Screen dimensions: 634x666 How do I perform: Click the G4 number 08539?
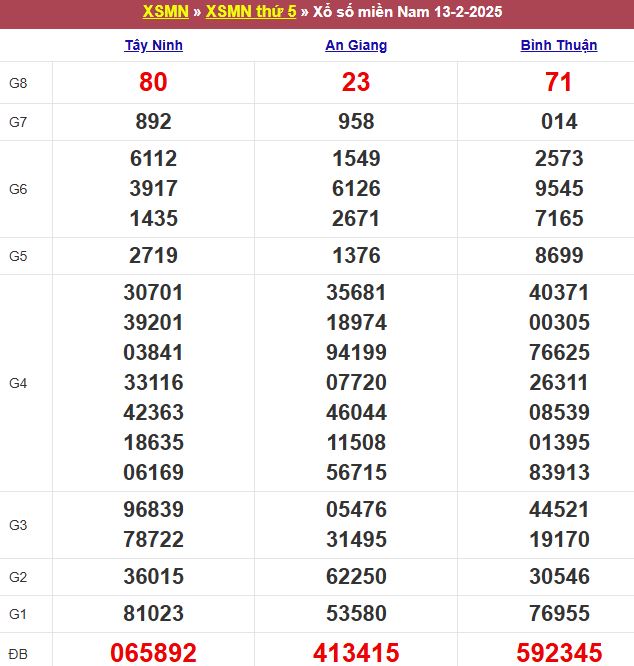(x=559, y=412)
